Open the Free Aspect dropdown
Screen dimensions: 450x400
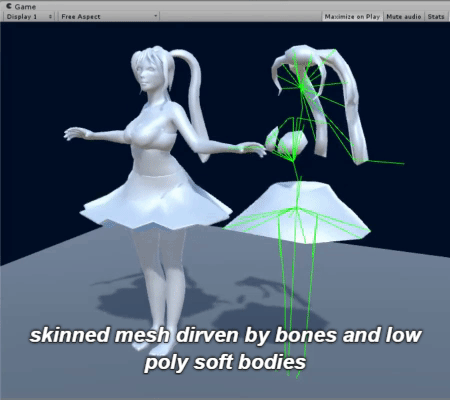[109, 16]
